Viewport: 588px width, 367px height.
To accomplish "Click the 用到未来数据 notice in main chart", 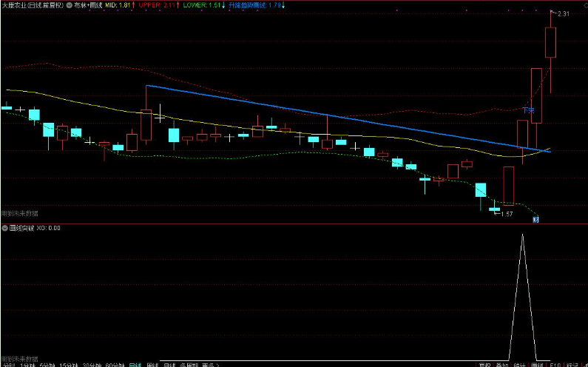I will pyautogui.click(x=19, y=214).
